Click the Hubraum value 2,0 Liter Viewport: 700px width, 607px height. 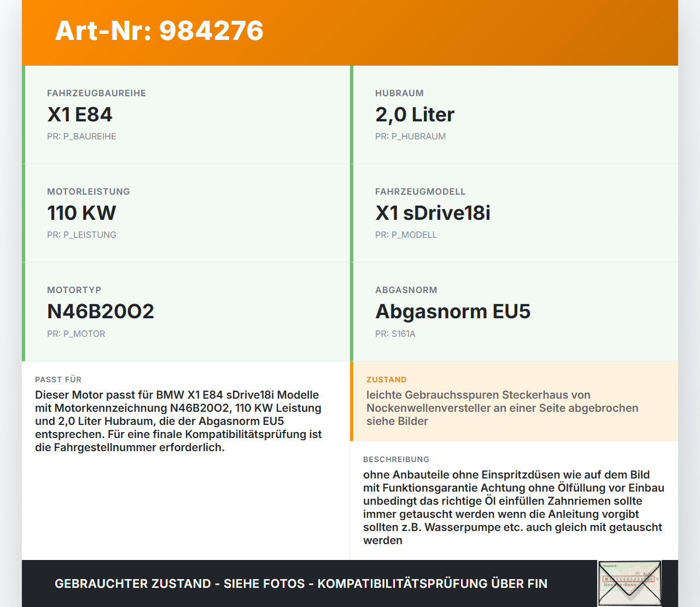click(x=415, y=114)
